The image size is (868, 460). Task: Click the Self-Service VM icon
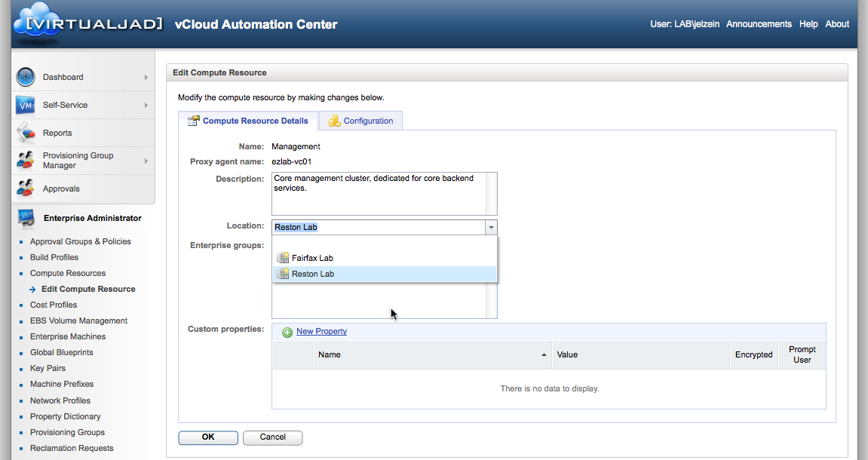26,105
